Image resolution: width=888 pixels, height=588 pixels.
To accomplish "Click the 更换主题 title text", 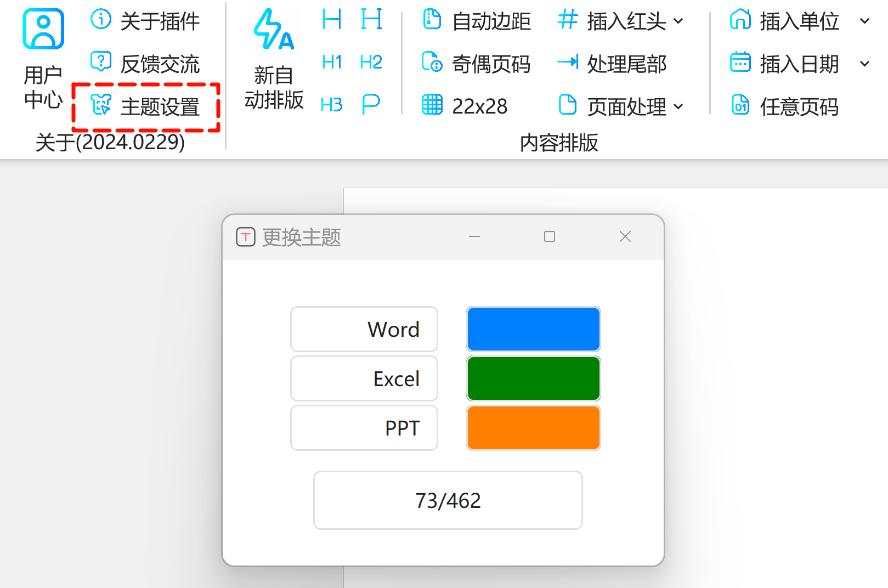I will (x=302, y=238).
